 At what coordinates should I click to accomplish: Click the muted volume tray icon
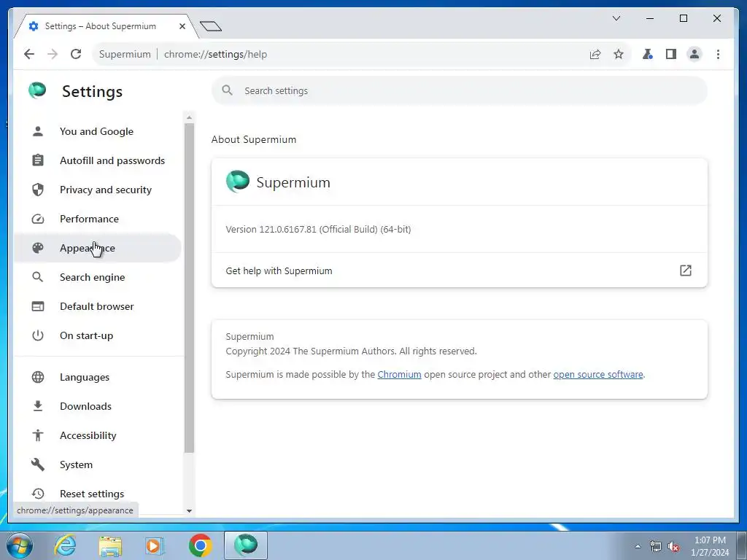[673, 547]
